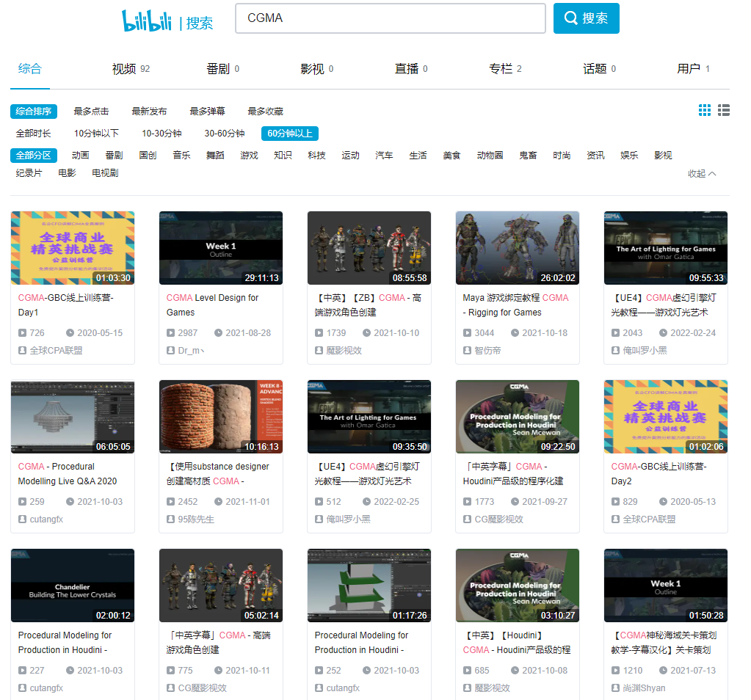Open uploader cutangfx under Live Q&A card

click(x=46, y=519)
